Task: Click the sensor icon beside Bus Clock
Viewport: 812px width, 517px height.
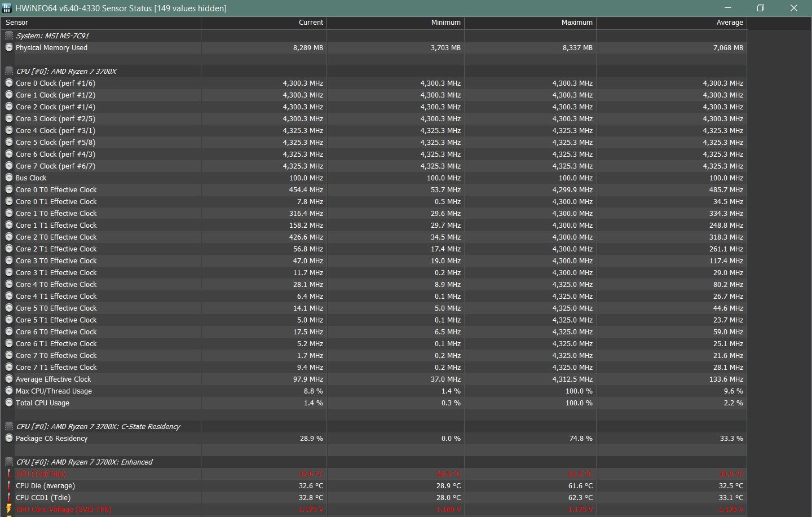Action: [8, 178]
